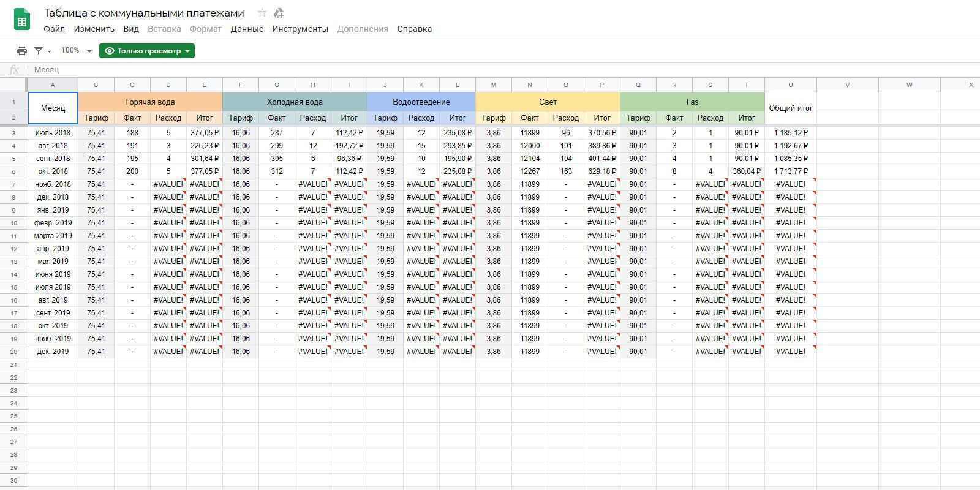Click the Google Sheets home logo
This screenshot has width=980, height=490.
pyautogui.click(x=22, y=20)
